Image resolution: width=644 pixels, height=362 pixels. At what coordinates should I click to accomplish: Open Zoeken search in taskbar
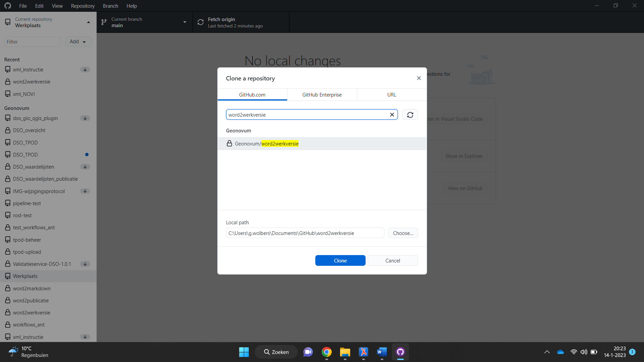tap(276, 352)
